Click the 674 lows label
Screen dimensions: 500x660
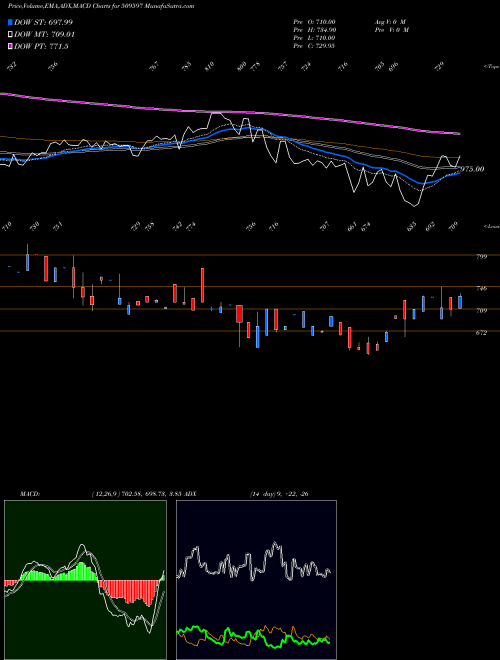pos(365,226)
